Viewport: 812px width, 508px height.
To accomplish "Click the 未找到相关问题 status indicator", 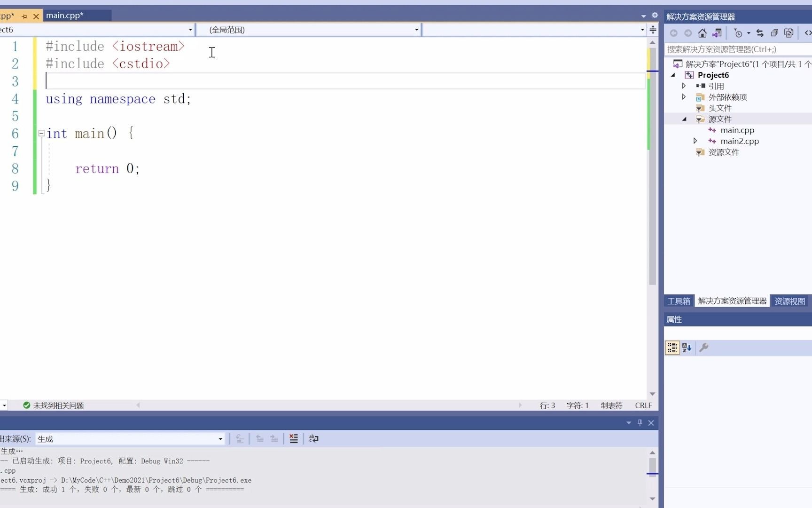I will pyautogui.click(x=53, y=405).
